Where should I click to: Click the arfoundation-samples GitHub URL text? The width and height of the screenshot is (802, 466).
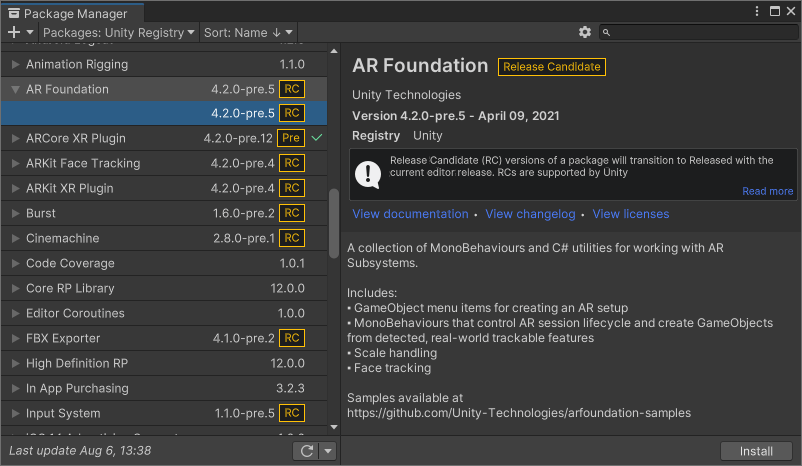[x=519, y=413]
